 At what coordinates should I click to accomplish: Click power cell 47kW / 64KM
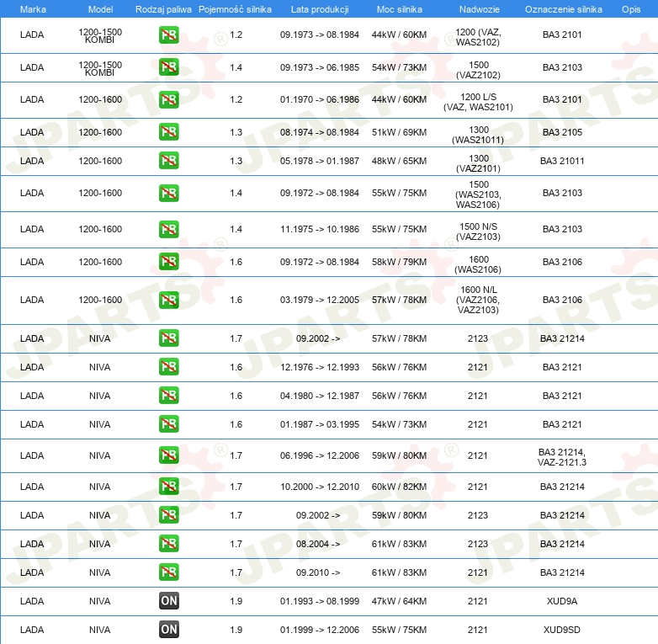pos(399,601)
